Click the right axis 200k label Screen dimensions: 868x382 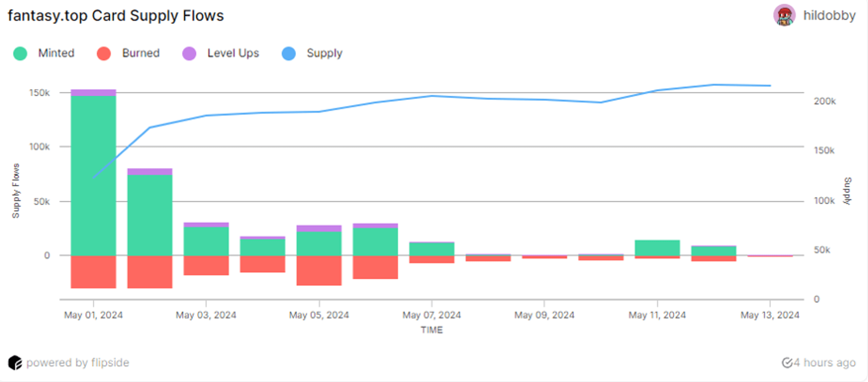tap(825, 101)
